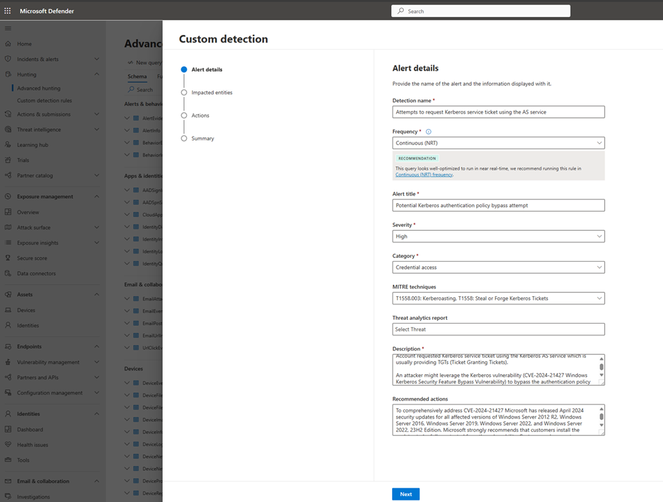Open the Category dropdown showing Credential access

pyautogui.click(x=498, y=267)
